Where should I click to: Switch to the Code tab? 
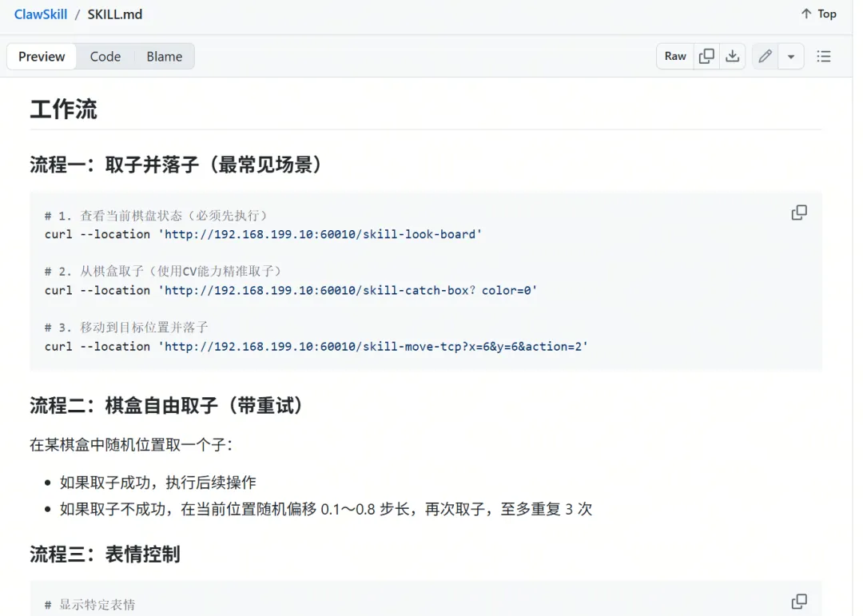(x=105, y=57)
